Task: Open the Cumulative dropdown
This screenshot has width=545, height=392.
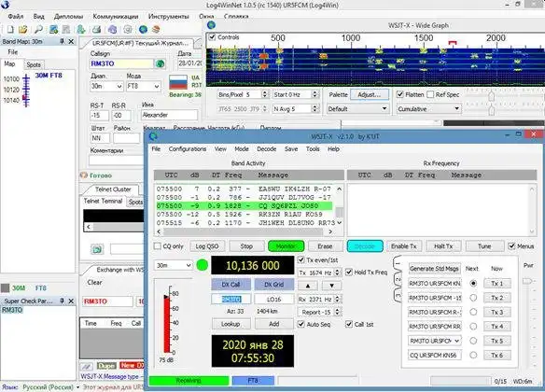Action: tap(429, 109)
